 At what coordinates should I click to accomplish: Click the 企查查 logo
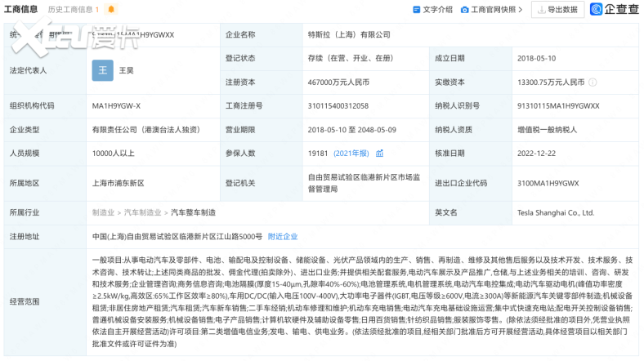point(615,9)
